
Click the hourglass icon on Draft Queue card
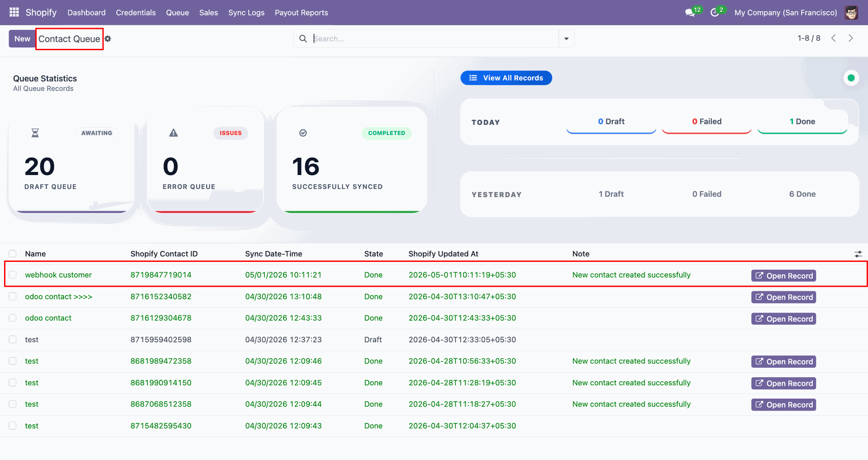35,133
